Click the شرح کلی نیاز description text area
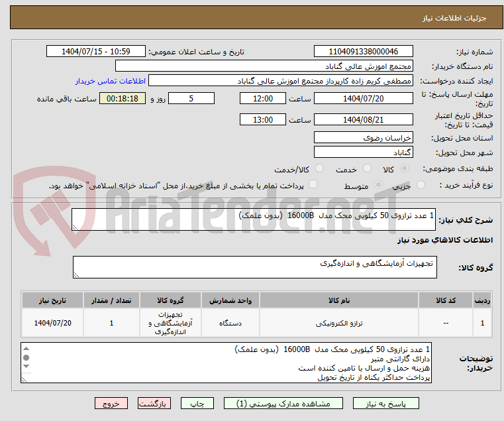The height and width of the screenshot is (421, 504). coord(254,219)
